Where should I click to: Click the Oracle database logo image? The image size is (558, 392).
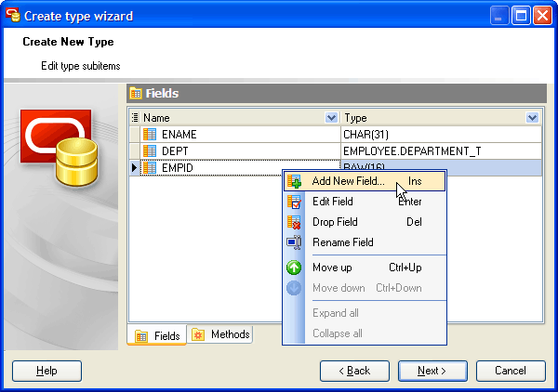pyautogui.click(x=60, y=148)
